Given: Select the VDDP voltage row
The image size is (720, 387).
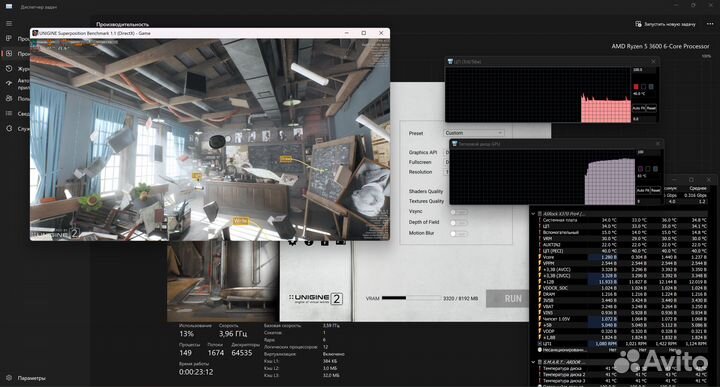Looking at the screenshot, I should (622, 331).
